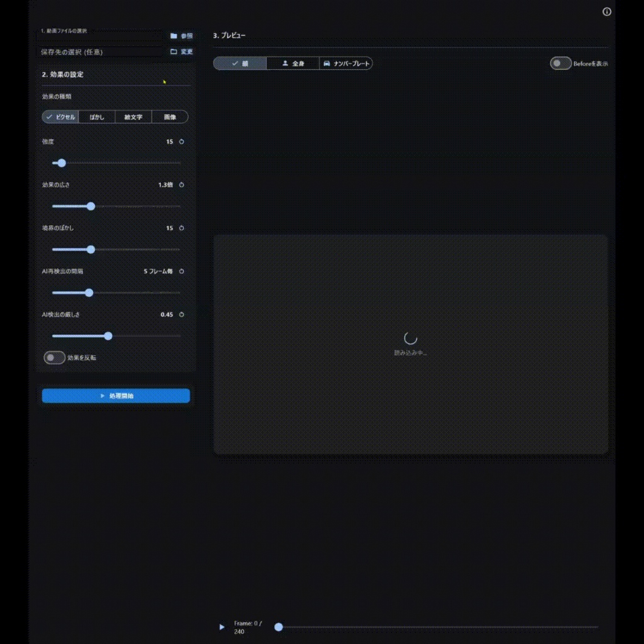Reset the 境界のぼかし value with its reset icon
The width and height of the screenshot is (644, 644).
click(182, 228)
